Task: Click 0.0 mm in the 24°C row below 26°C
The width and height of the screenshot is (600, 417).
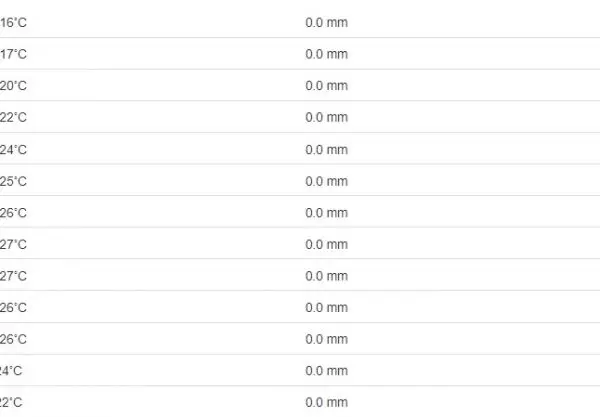Action: coord(326,371)
